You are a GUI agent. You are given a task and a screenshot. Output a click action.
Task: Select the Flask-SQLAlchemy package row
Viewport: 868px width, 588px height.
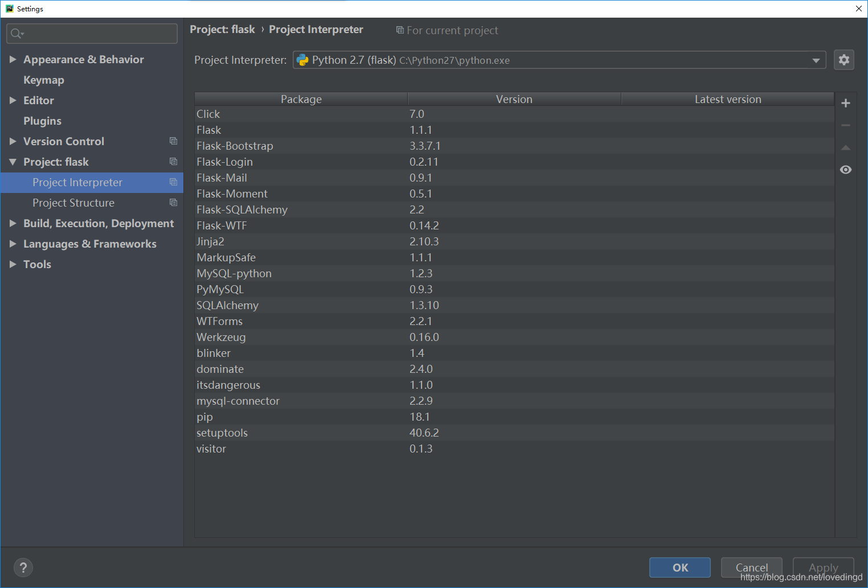click(x=514, y=209)
